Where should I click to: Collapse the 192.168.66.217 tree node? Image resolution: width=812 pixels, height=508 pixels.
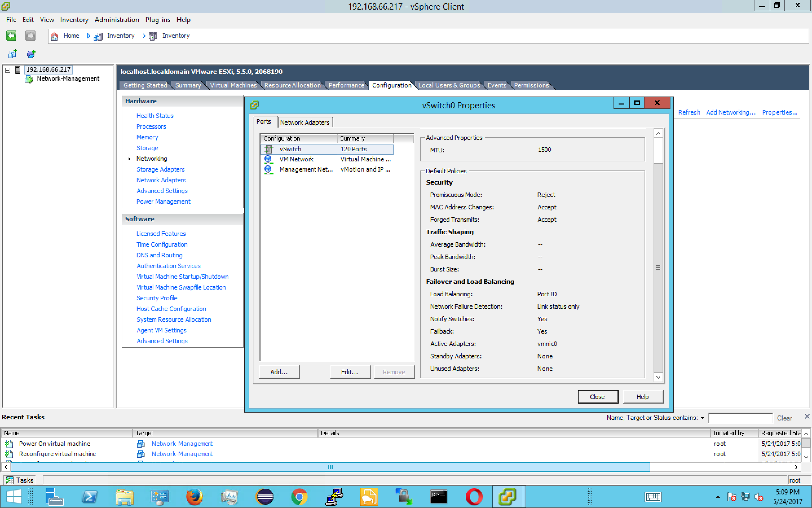tap(7, 70)
